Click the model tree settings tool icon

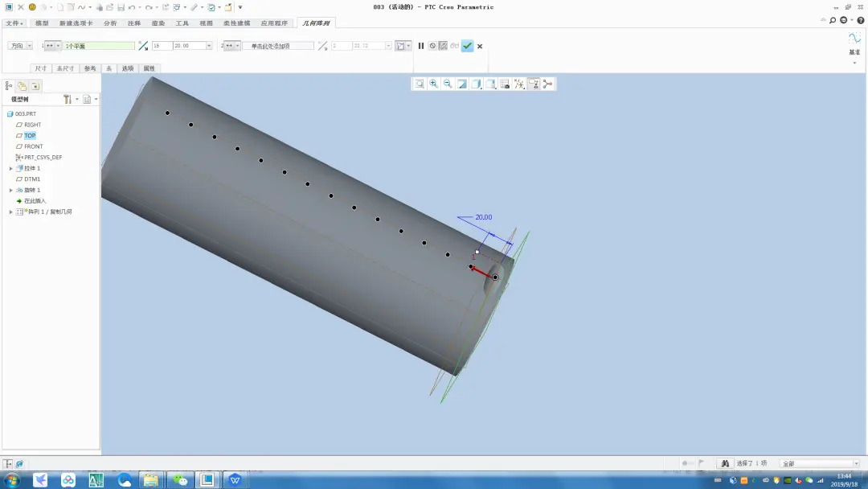pos(67,99)
